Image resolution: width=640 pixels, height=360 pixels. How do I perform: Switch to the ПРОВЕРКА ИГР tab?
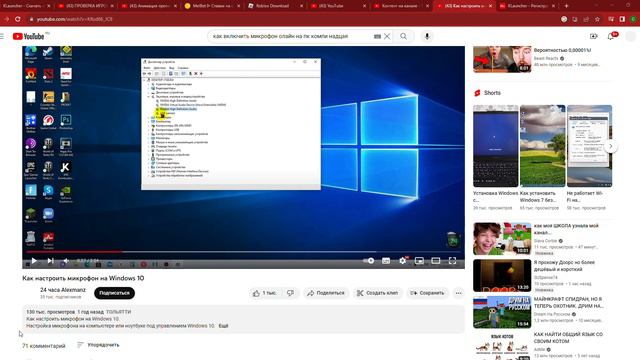(x=86, y=6)
